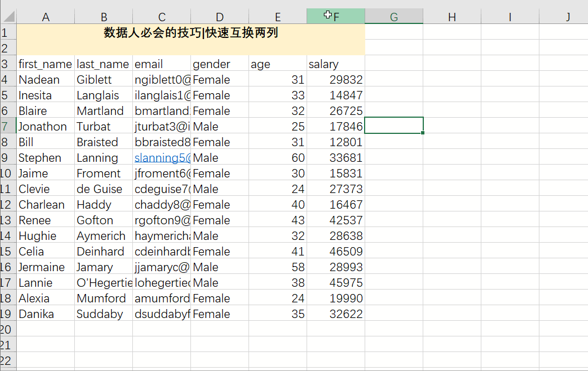Image resolution: width=588 pixels, height=371 pixels.
Task: Open the slanning5 email hyperlink
Action: 162,158
